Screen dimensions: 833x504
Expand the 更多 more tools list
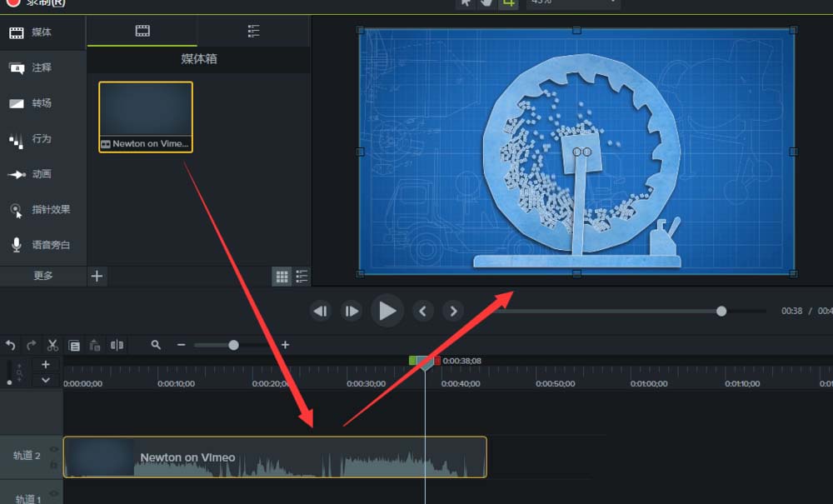[x=42, y=276]
